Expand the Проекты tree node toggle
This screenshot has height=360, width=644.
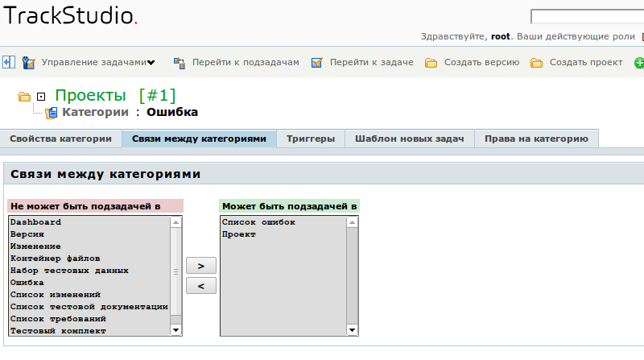[x=42, y=97]
